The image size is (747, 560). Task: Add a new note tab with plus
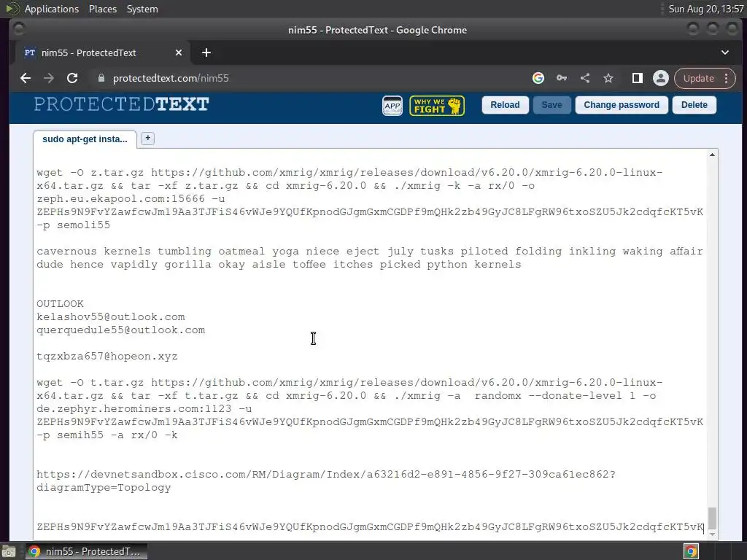147,138
